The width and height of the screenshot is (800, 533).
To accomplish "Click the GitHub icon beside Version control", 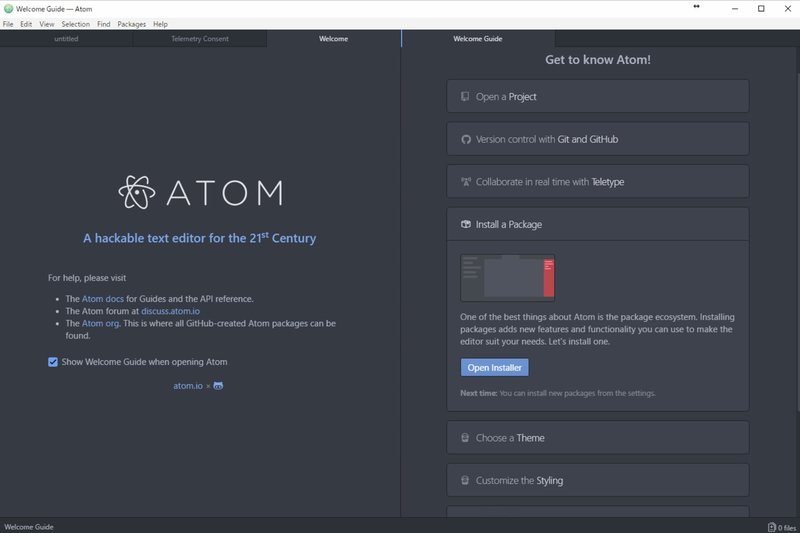I will [x=465, y=140].
